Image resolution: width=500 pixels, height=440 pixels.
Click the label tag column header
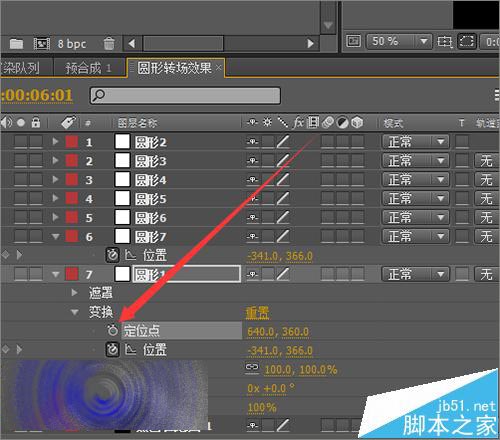tap(69, 122)
